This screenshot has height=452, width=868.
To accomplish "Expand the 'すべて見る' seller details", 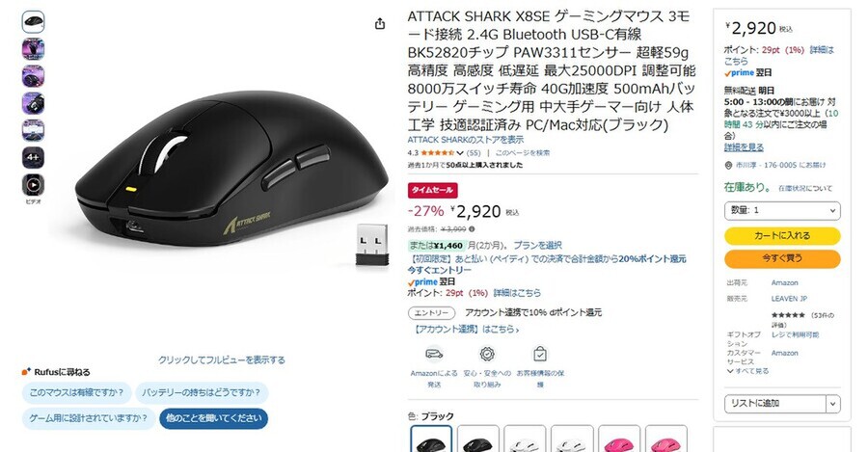I will pos(747,371).
